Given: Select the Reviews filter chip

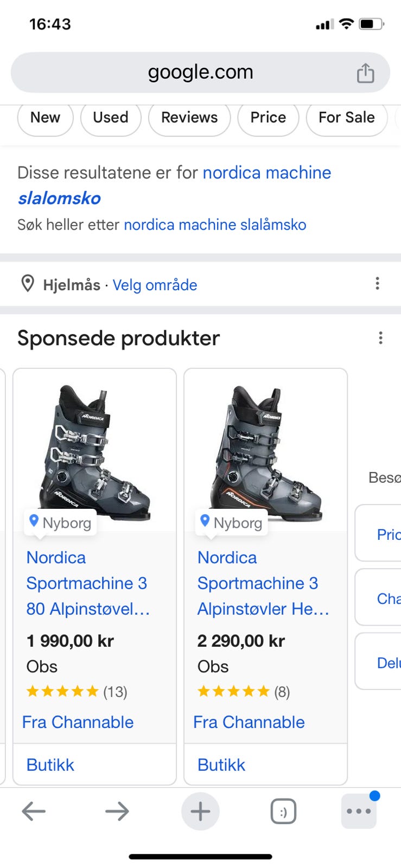Looking at the screenshot, I should [189, 118].
